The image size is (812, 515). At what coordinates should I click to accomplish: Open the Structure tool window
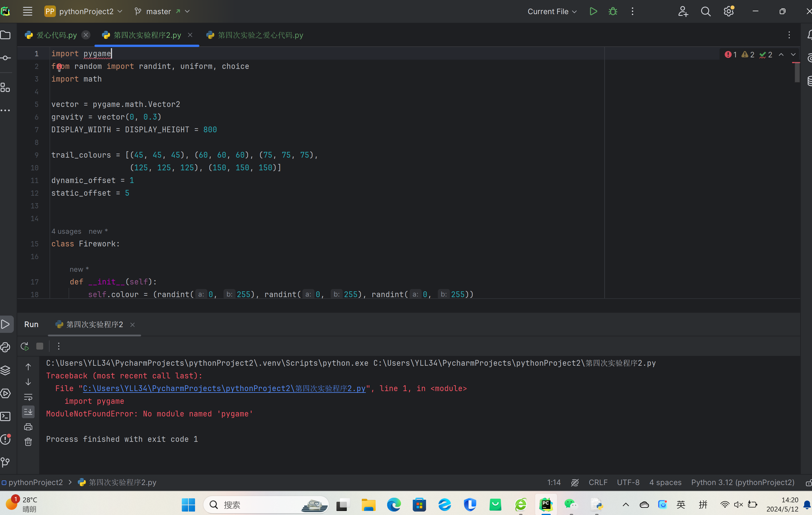(5, 88)
